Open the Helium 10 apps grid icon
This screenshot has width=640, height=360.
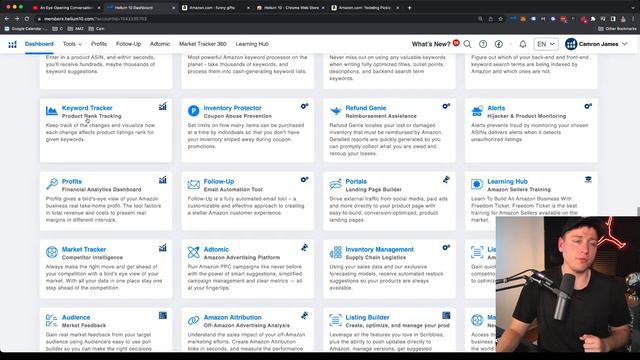pos(13,44)
